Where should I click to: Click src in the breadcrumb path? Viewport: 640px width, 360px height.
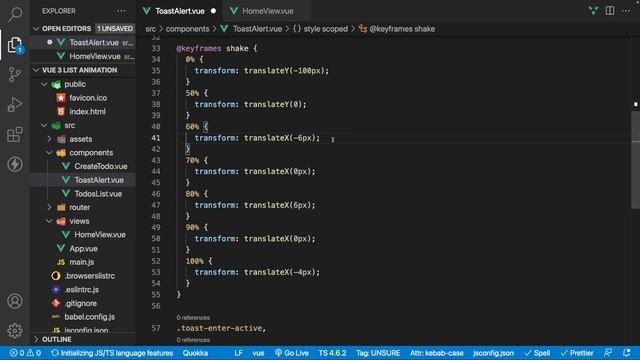[x=151, y=29]
